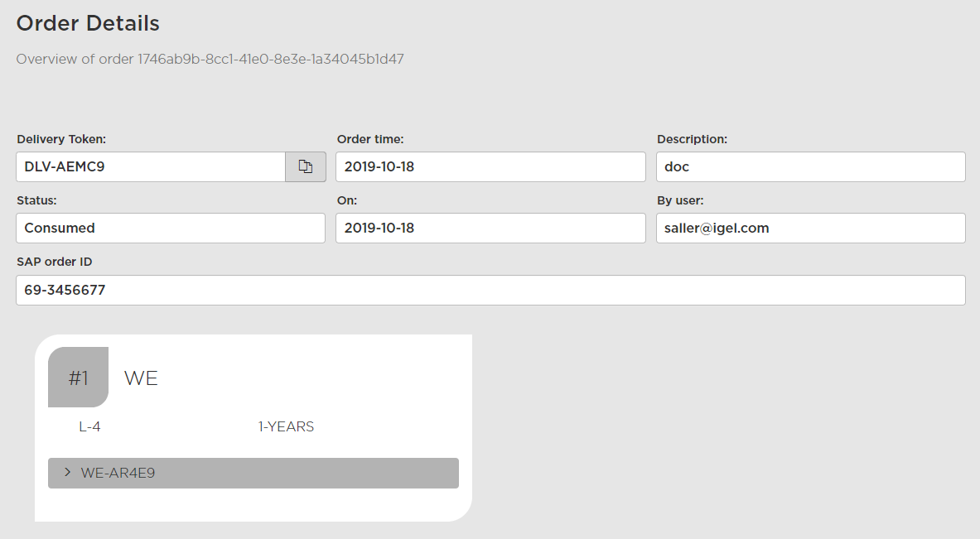
Task: Click the order overview ID subtitle
Action: coord(210,60)
